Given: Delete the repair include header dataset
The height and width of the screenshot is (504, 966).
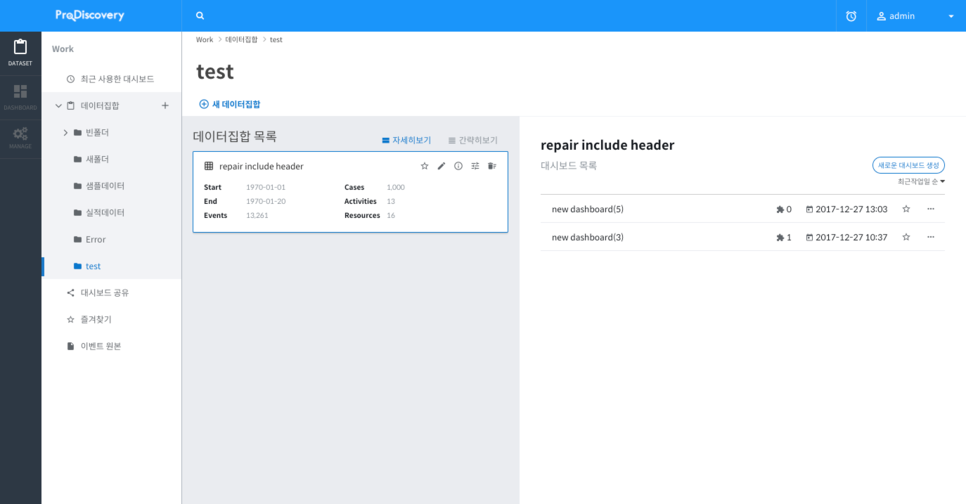Looking at the screenshot, I should 492,166.
